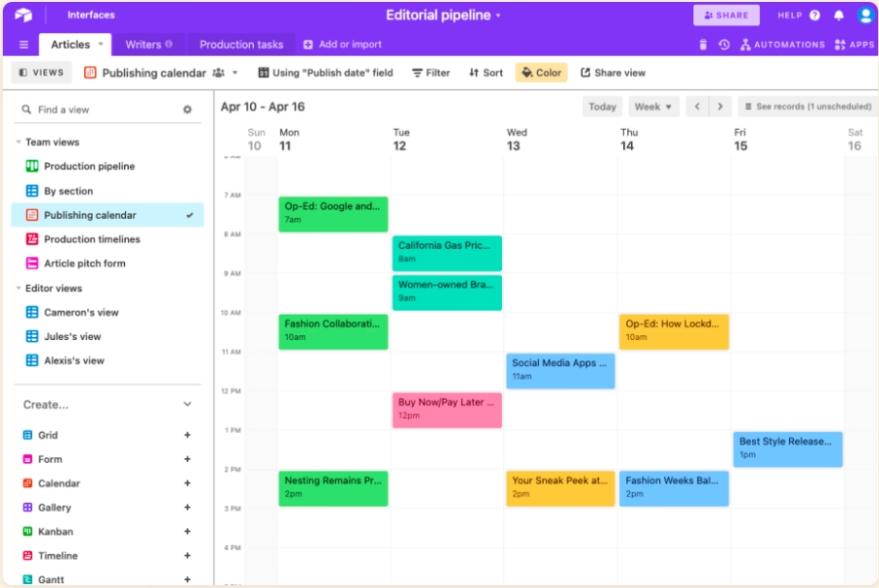Image resolution: width=879 pixels, height=588 pixels.
Task: Collapse the Create section chevron
Action: click(188, 404)
